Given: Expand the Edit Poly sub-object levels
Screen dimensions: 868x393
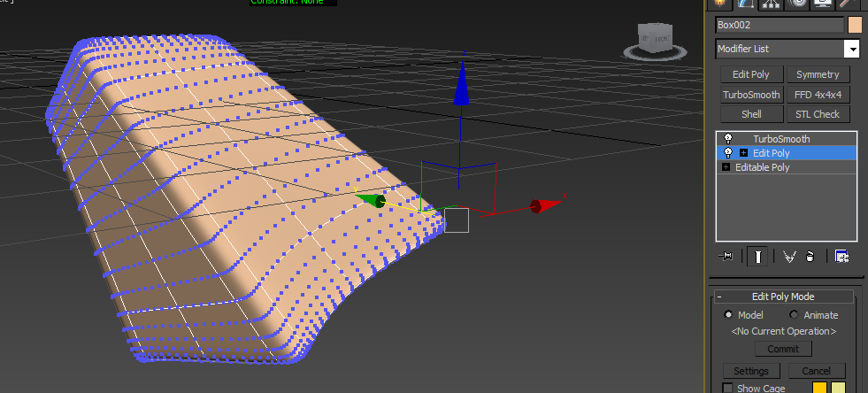Looking at the screenshot, I should [x=743, y=153].
